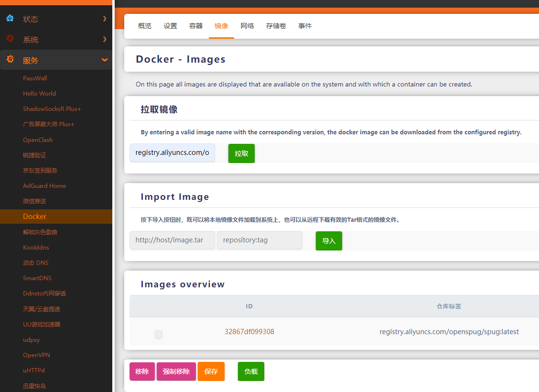The width and height of the screenshot is (539, 392).
Task: Expand the 状态 menu chevron
Action: point(105,19)
